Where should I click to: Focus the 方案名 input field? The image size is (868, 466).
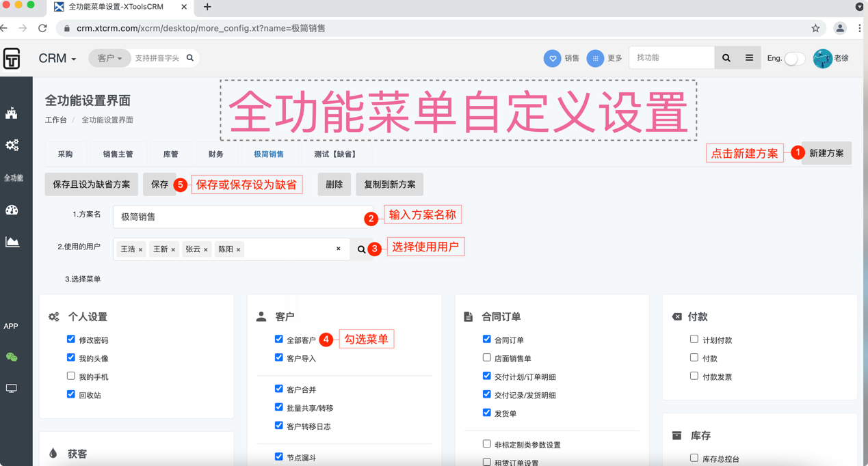point(243,217)
